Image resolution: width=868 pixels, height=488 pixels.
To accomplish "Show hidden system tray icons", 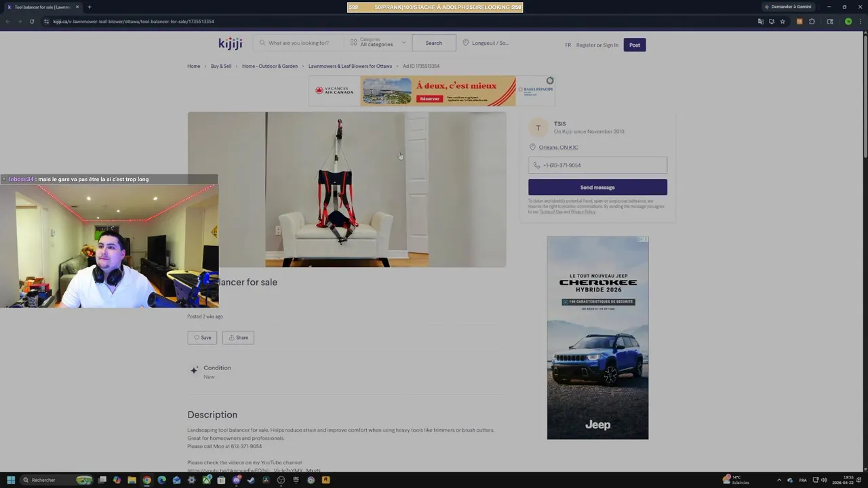I will click(778, 480).
